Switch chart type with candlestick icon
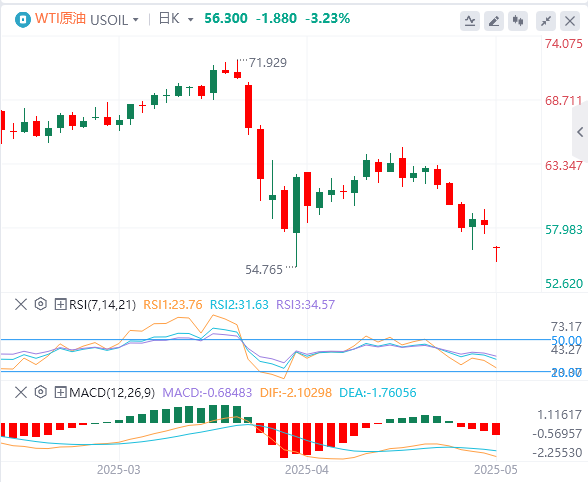The height and width of the screenshot is (482, 588). click(x=518, y=21)
